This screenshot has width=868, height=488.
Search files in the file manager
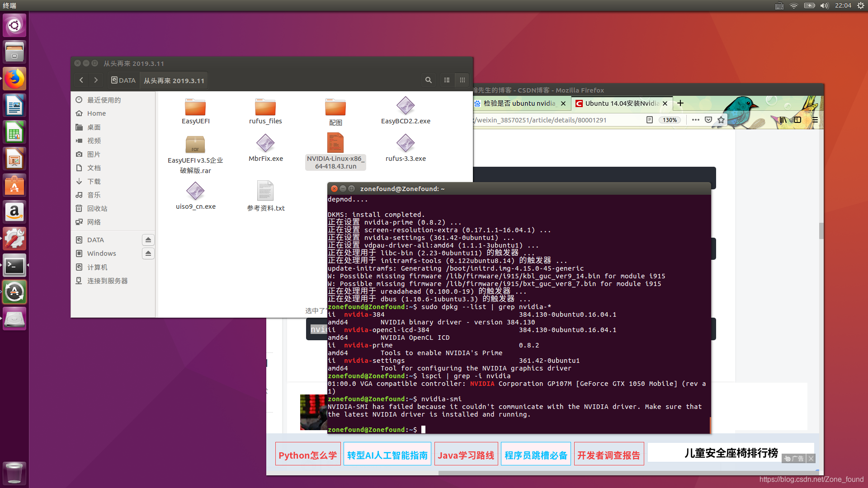coord(429,80)
